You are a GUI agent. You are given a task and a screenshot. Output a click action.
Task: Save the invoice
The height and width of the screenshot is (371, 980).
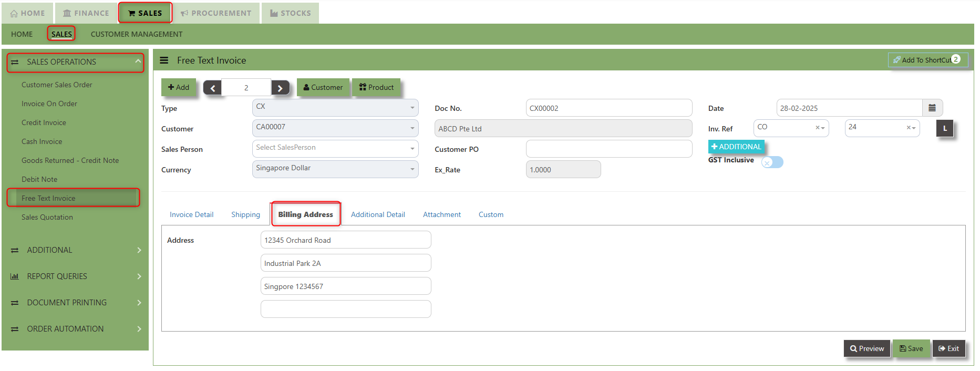pos(911,348)
